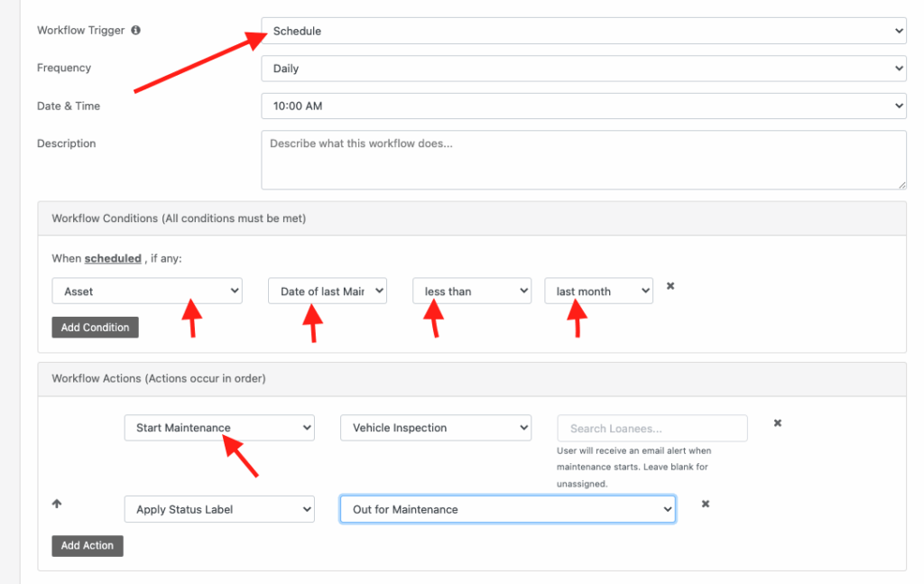
Task: Open the Workflow Trigger dropdown showing Schedule
Action: point(585,30)
